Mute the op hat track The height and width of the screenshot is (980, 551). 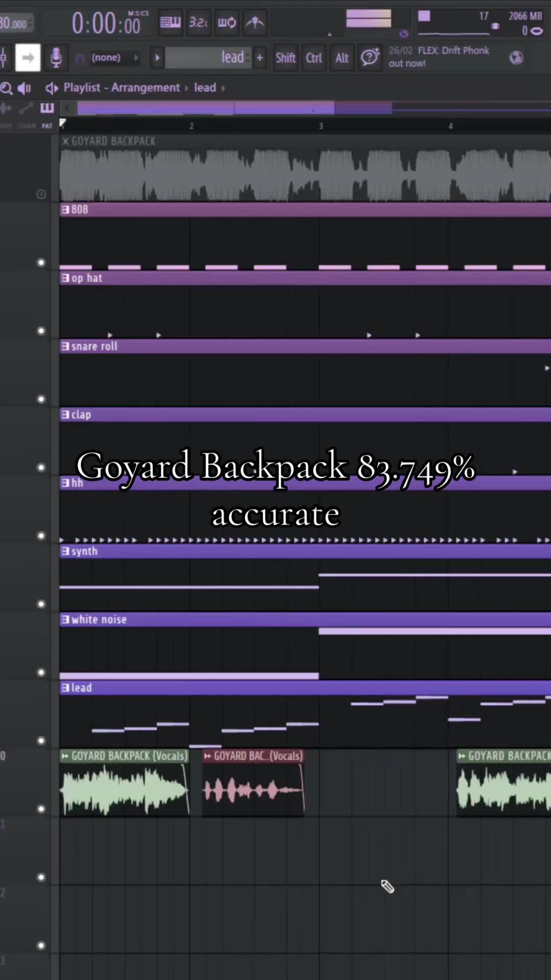point(41,331)
